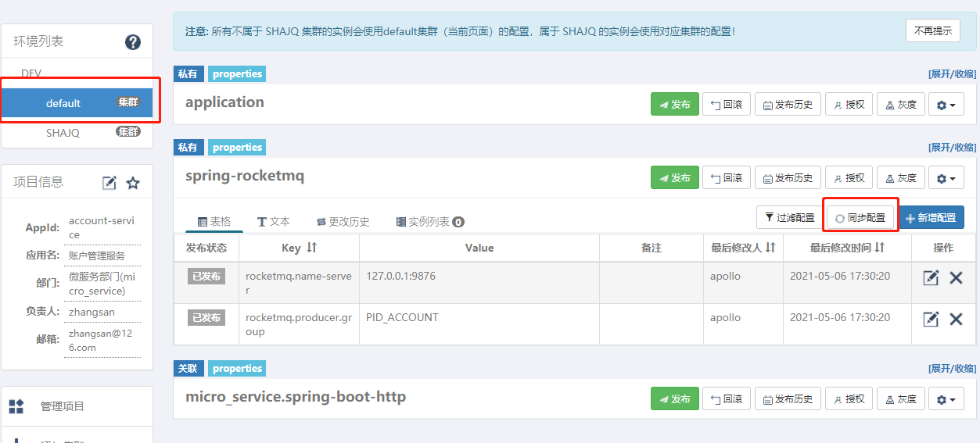Edit the rocketmq.name-server row
Screen dimensions: 980x443
click(931, 277)
